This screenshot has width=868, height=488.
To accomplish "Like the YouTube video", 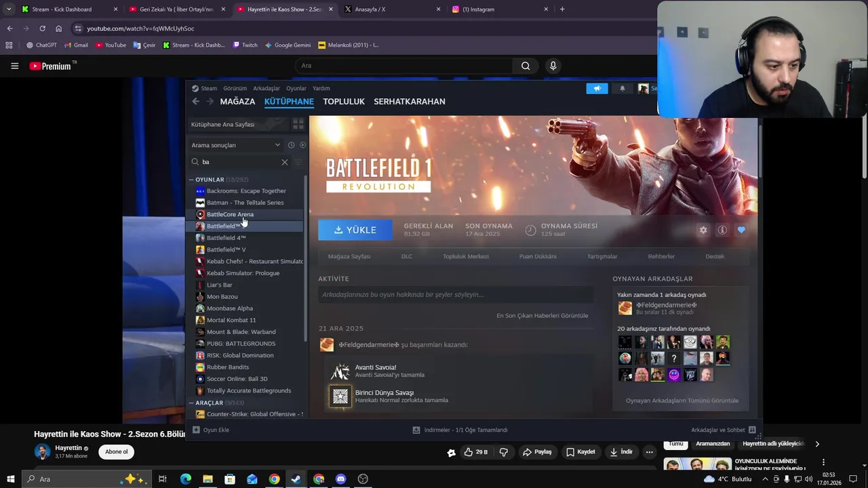I will tap(476, 452).
